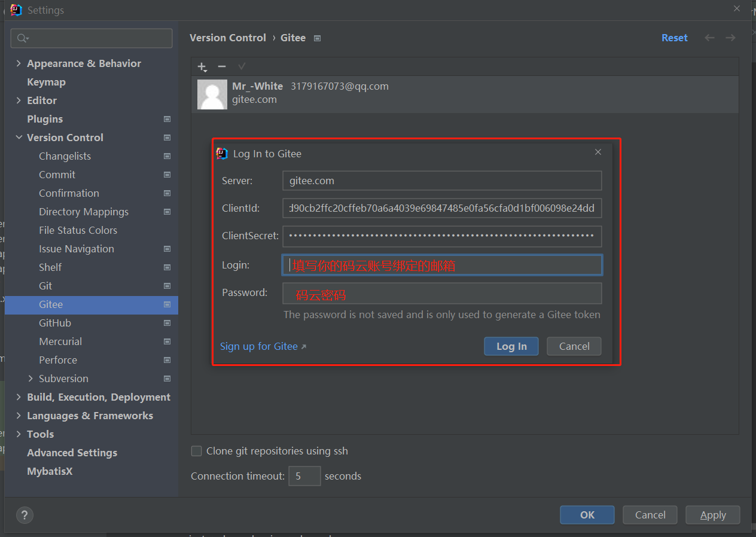
Task: Select Changelists under Version Control
Action: point(65,156)
